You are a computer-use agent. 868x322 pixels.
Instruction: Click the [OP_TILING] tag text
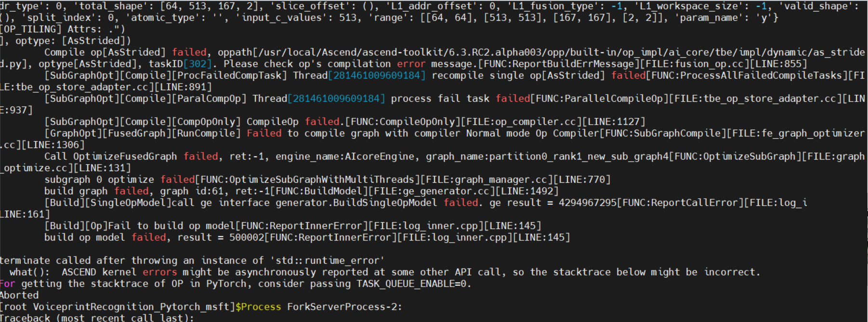(x=31, y=29)
